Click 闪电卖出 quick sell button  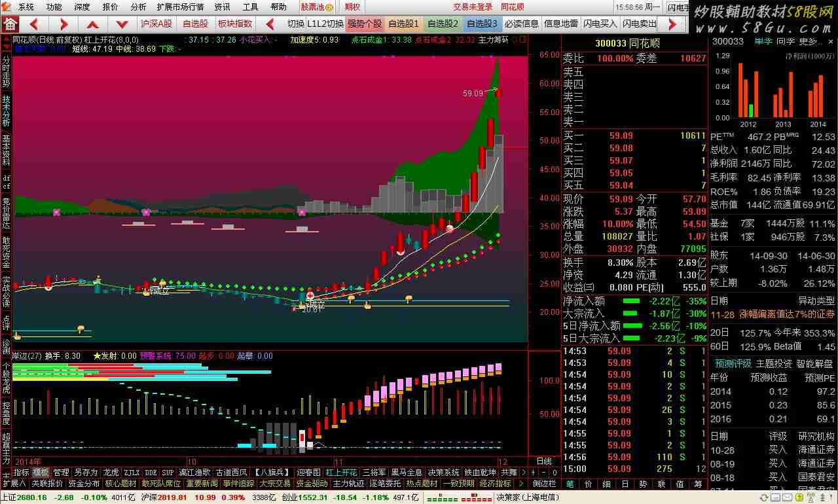pyautogui.click(x=640, y=24)
